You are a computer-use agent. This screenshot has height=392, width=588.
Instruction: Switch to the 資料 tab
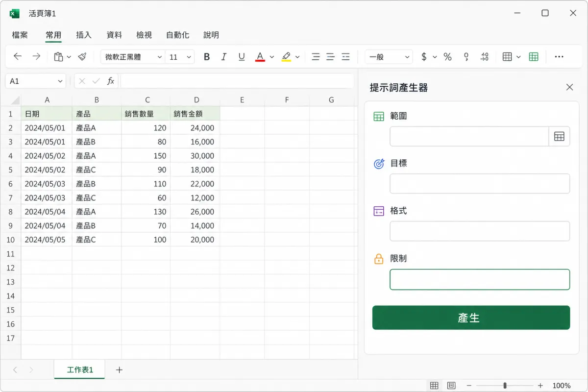point(114,35)
